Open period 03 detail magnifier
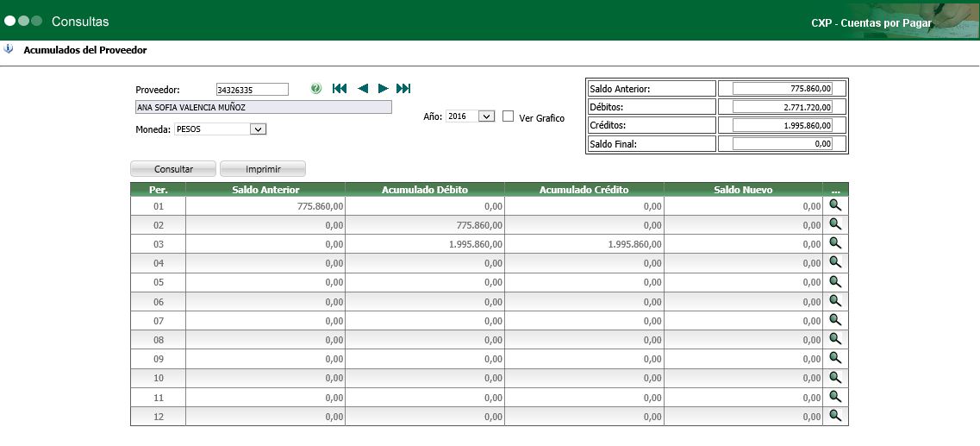The width and height of the screenshot is (980, 446). 834,243
